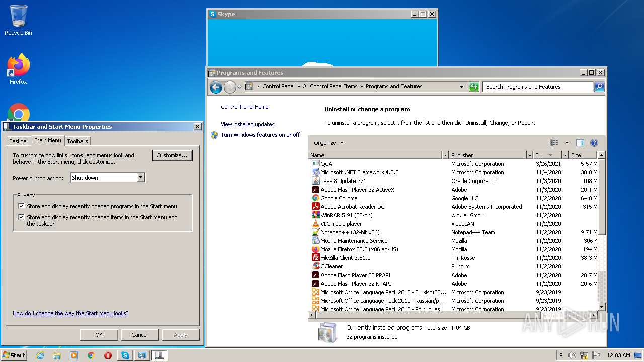Open Turn Windows features on or off
The width and height of the screenshot is (644, 362).
coord(260,135)
